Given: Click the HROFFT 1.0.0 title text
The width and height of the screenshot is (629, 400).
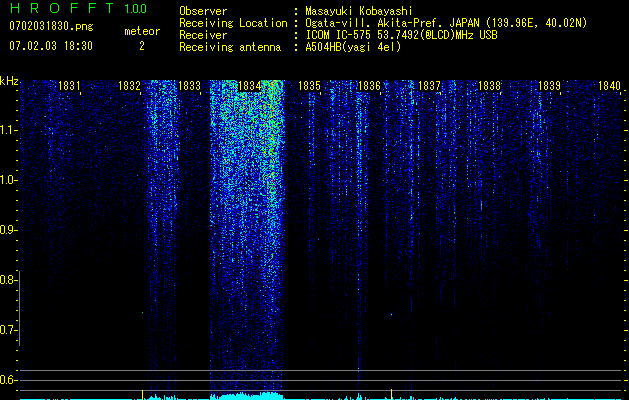Looking at the screenshot, I should click(x=78, y=8).
